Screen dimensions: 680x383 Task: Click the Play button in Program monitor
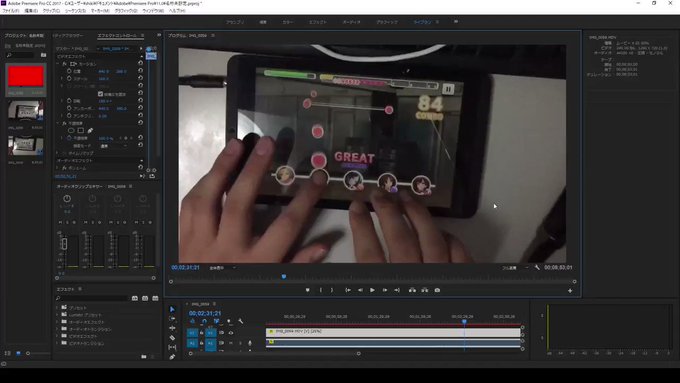coord(372,290)
